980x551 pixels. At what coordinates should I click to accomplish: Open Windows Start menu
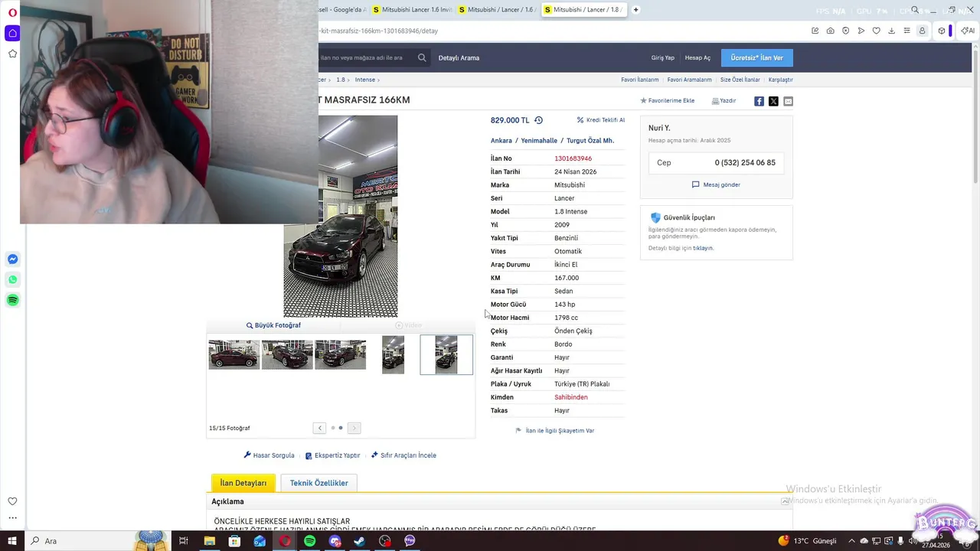[x=12, y=541]
